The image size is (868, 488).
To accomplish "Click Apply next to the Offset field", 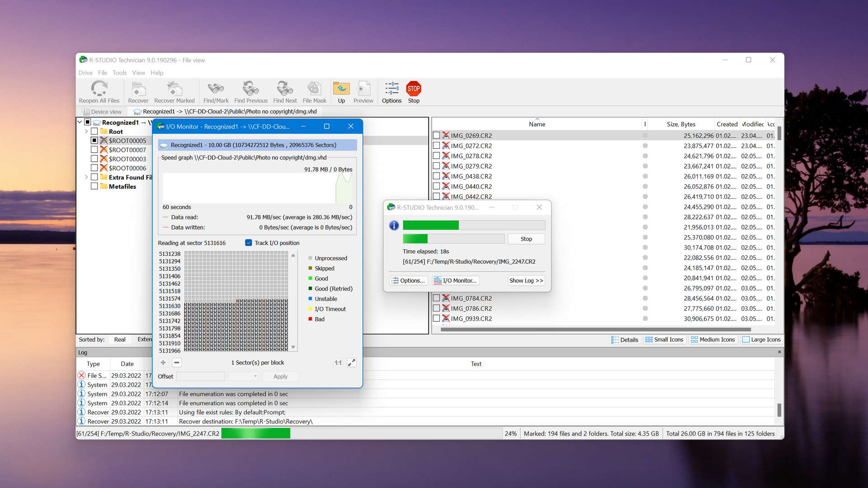I will tap(280, 376).
